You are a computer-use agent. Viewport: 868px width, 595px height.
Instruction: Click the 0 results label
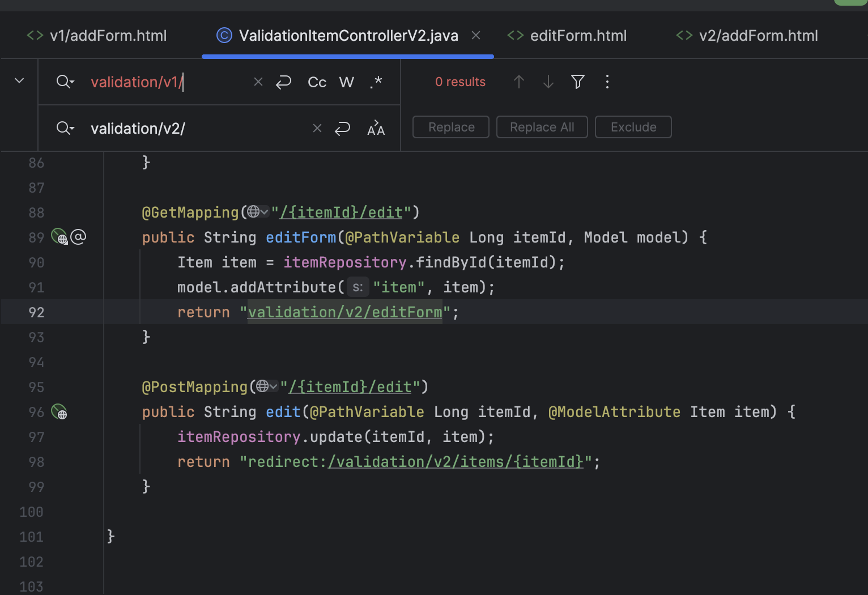460,82
